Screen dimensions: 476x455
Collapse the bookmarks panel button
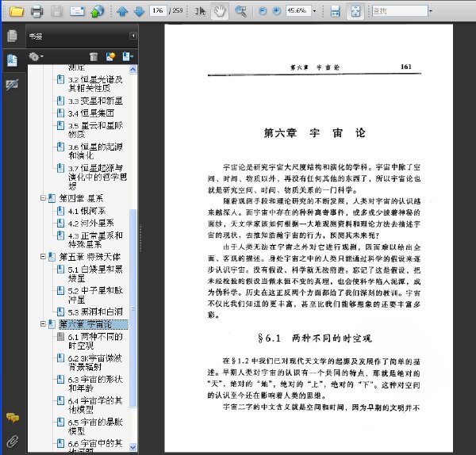coord(133,36)
